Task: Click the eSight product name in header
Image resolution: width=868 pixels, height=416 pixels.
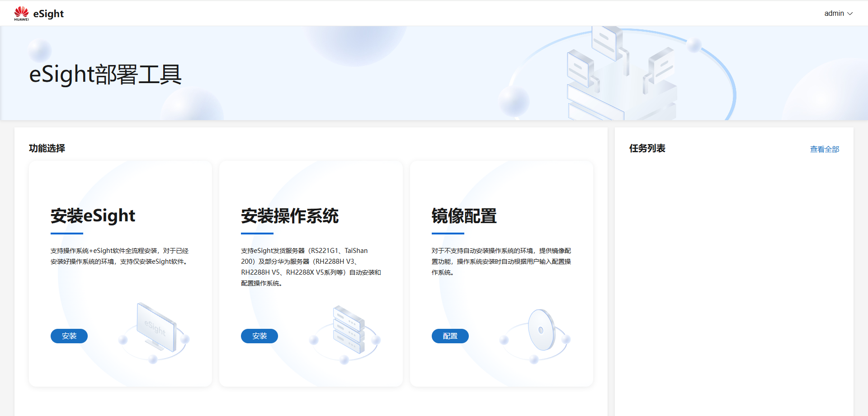Action: 48,14
